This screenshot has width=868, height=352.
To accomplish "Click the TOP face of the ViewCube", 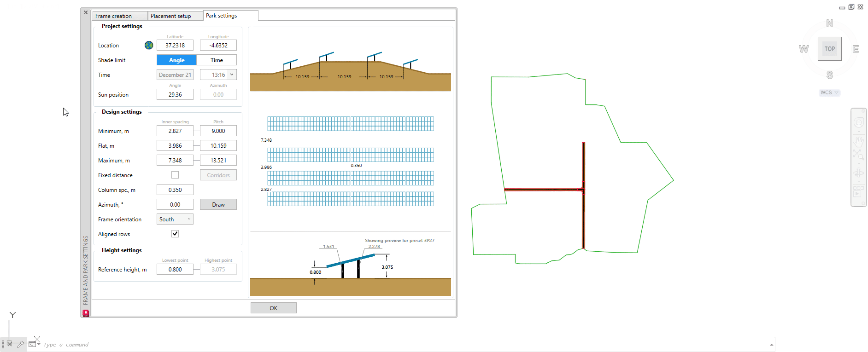I will 829,49.
